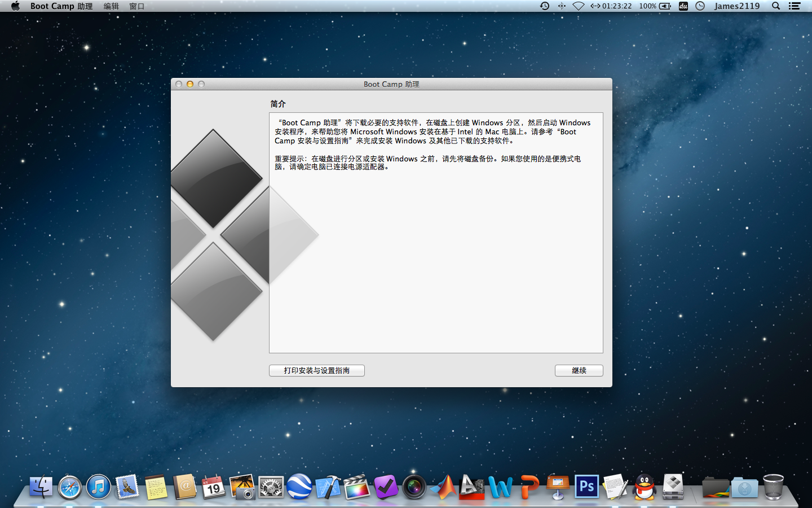The height and width of the screenshot is (508, 812).
Task: Click 打印安装与设置指南 button
Action: coord(317,370)
